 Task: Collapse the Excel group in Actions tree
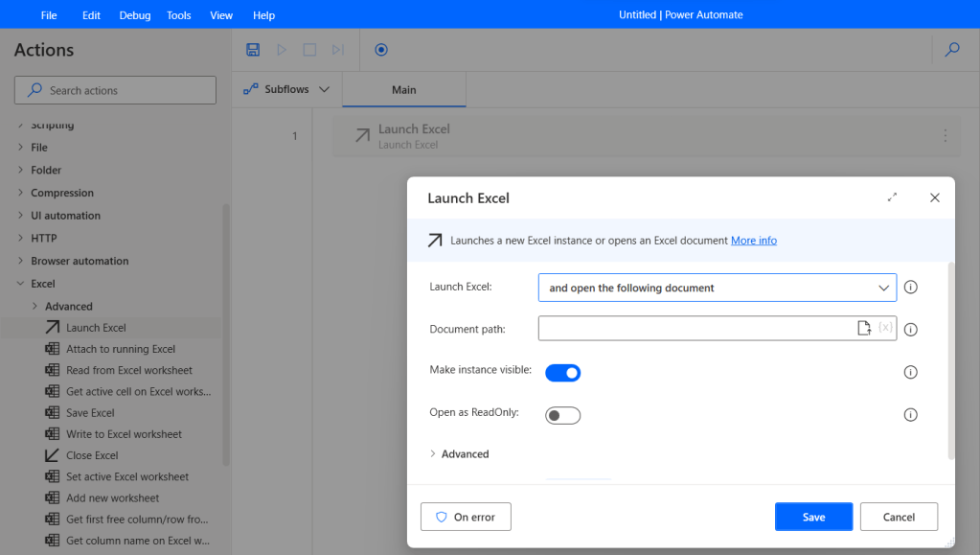click(21, 284)
